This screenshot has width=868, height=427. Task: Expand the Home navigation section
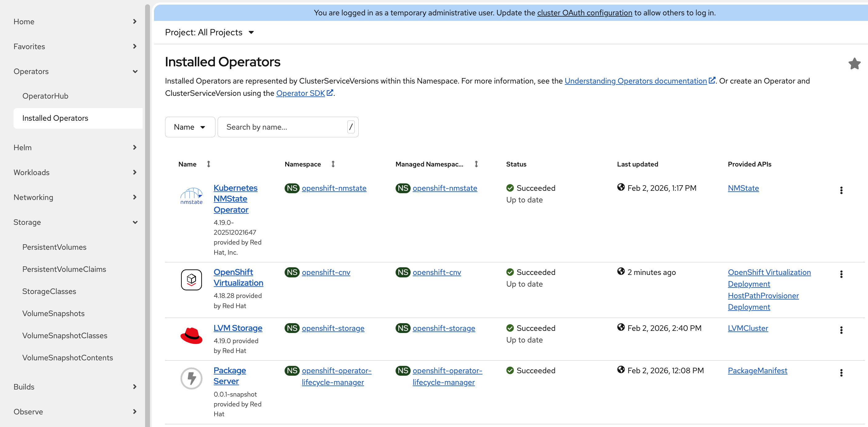(75, 22)
